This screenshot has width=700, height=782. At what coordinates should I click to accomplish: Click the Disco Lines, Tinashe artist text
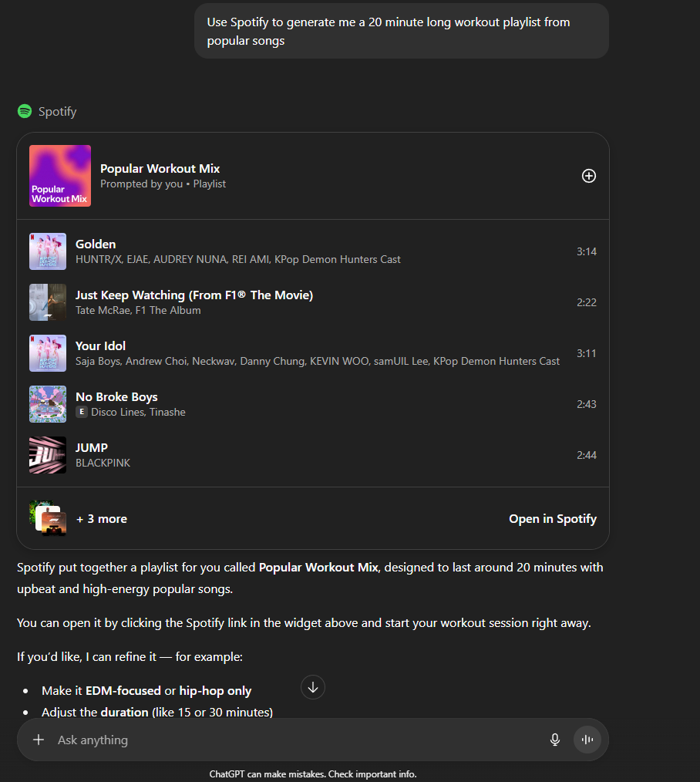138,412
